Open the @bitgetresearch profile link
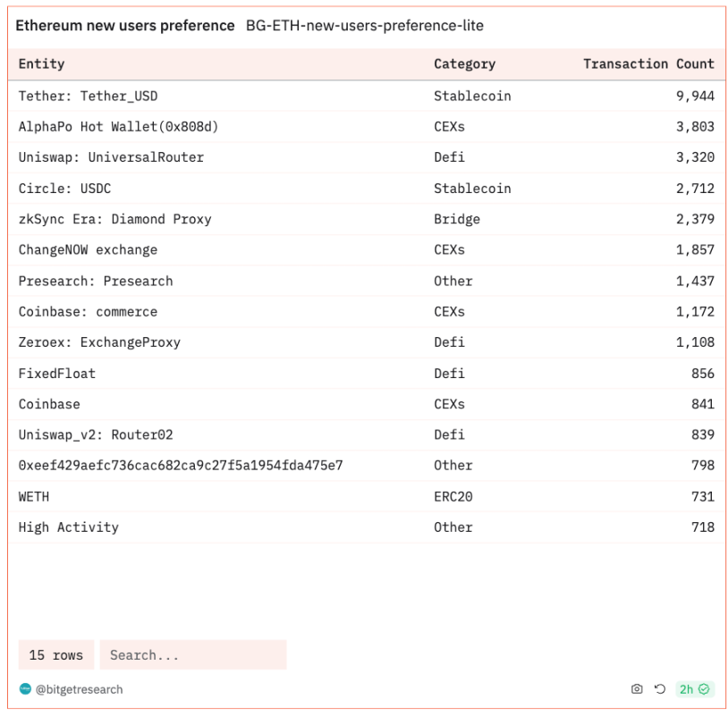728x716 pixels. [79, 689]
